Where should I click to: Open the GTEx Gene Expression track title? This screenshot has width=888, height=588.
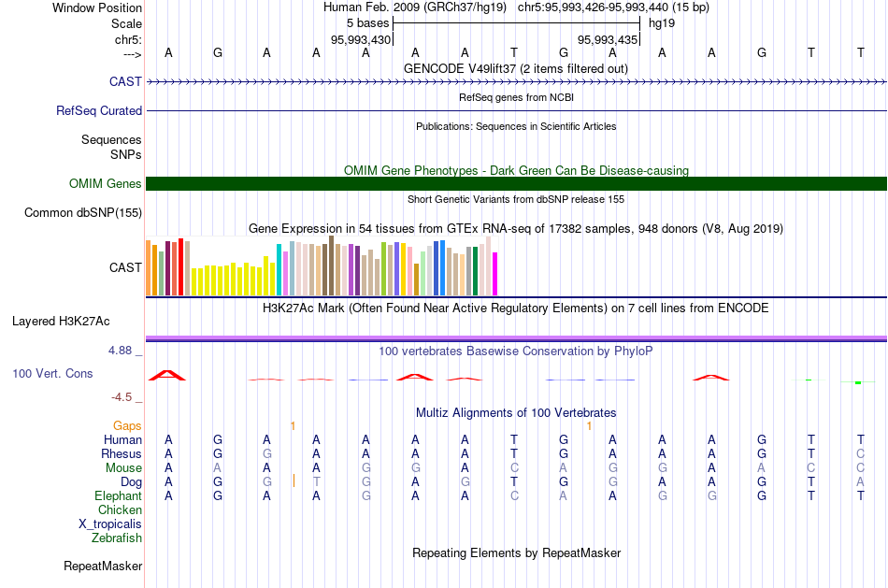[516, 228]
